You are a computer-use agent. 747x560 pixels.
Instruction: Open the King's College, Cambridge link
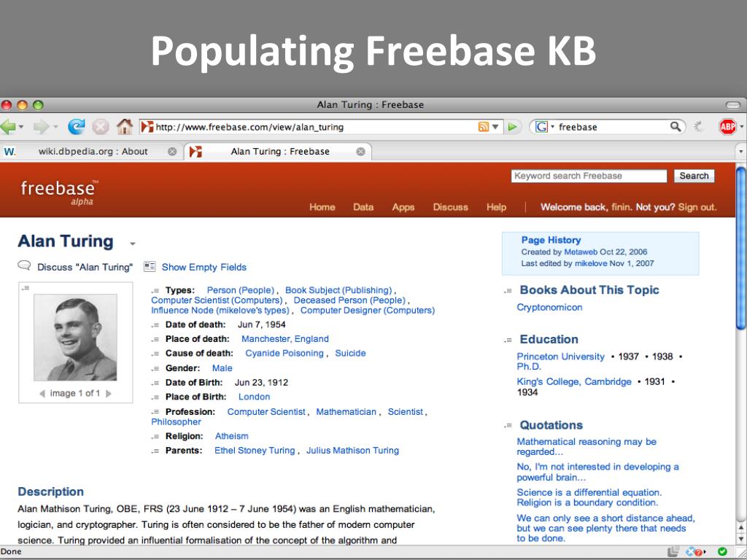coord(574,382)
